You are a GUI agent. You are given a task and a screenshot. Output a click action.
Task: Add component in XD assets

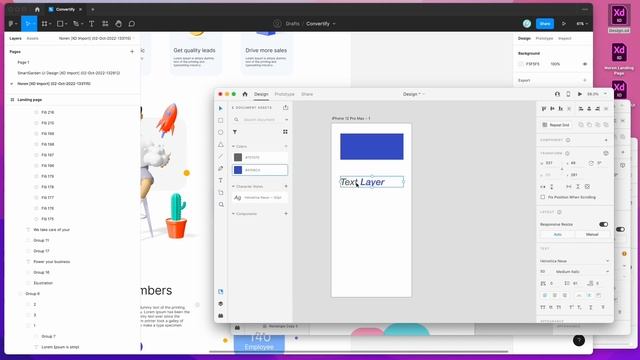286,213
